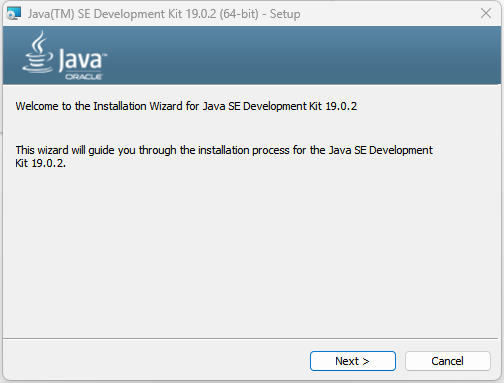Click the horizontal separator above the buttons
The width and height of the screenshot is (504, 383).
pyautogui.click(x=252, y=339)
